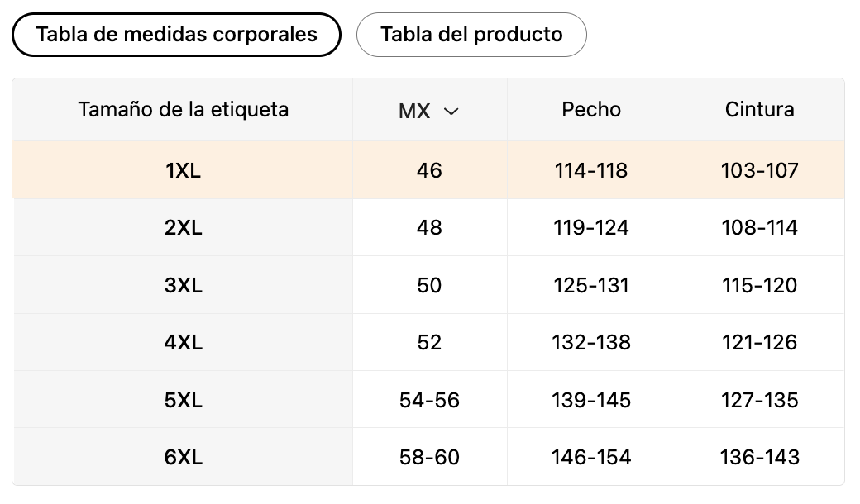Click the 146-154 chest measurement cell

point(591,457)
